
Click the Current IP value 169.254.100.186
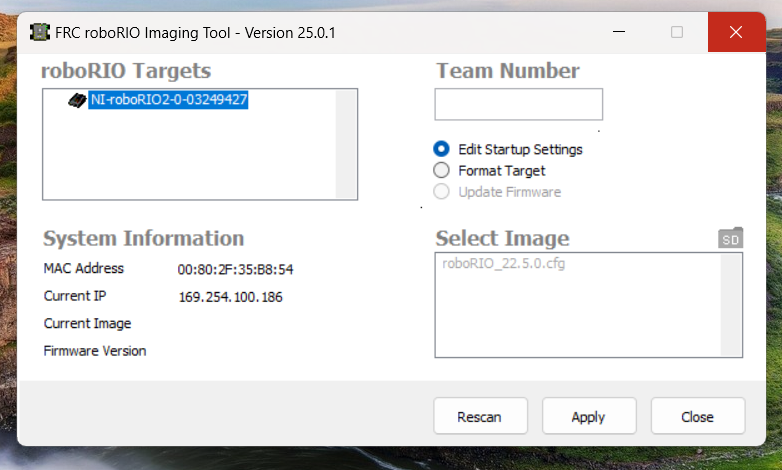pos(230,297)
